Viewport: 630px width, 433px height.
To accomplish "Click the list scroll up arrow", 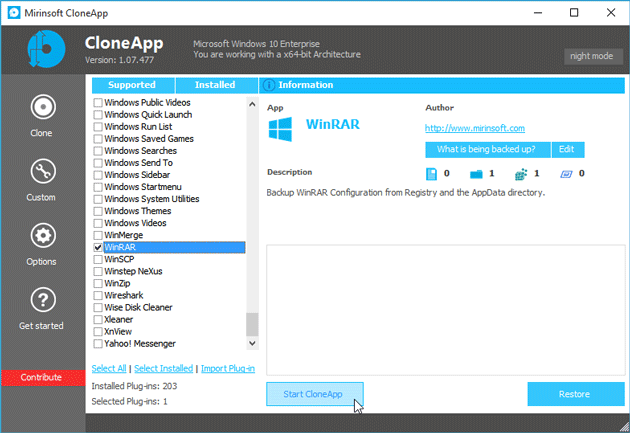I will click(x=252, y=104).
